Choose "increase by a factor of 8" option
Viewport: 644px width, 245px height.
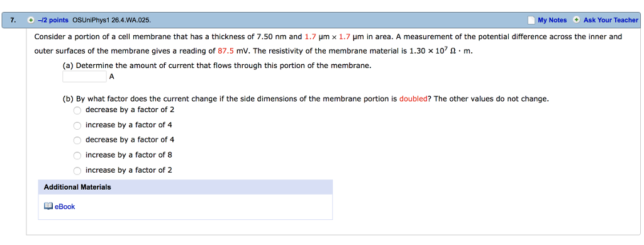pyautogui.click(x=77, y=156)
